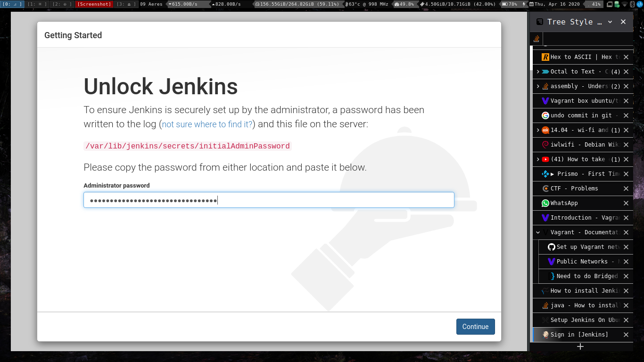Viewport: 644px width, 362px height.
Task: Switch to 'undo commit in git' tab
Action: 582,115
